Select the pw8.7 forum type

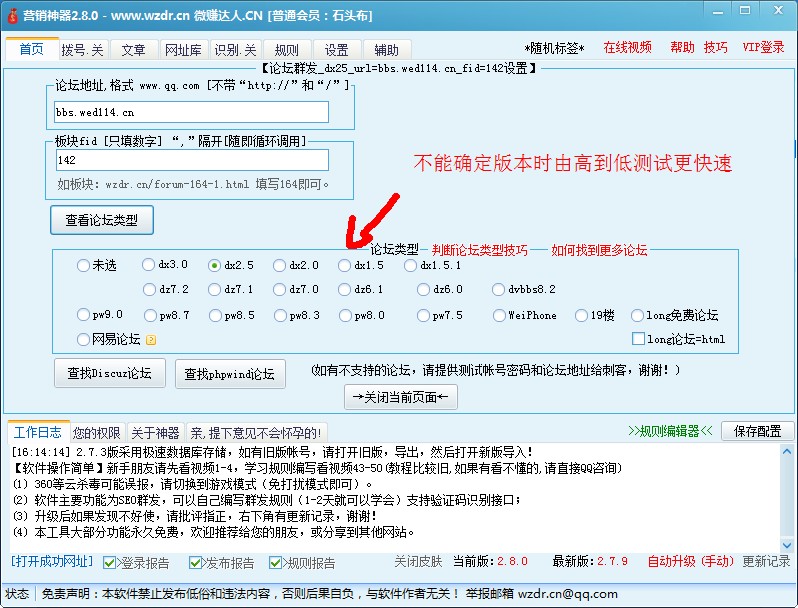(167, 315)
